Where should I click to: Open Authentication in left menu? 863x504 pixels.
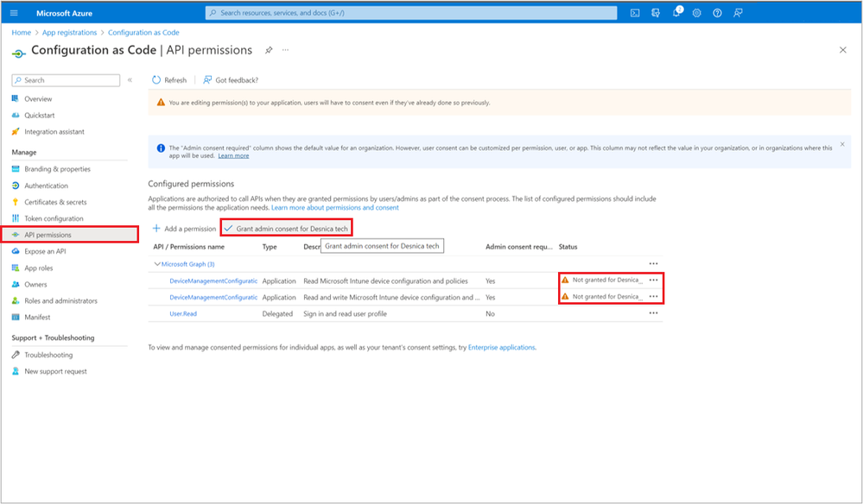[x=47, y=186]
